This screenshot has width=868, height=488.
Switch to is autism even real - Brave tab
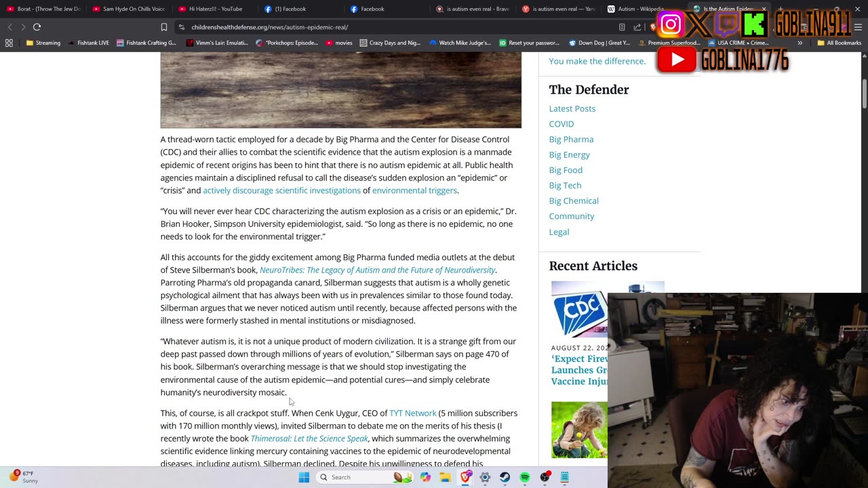[x=472, y=9]
